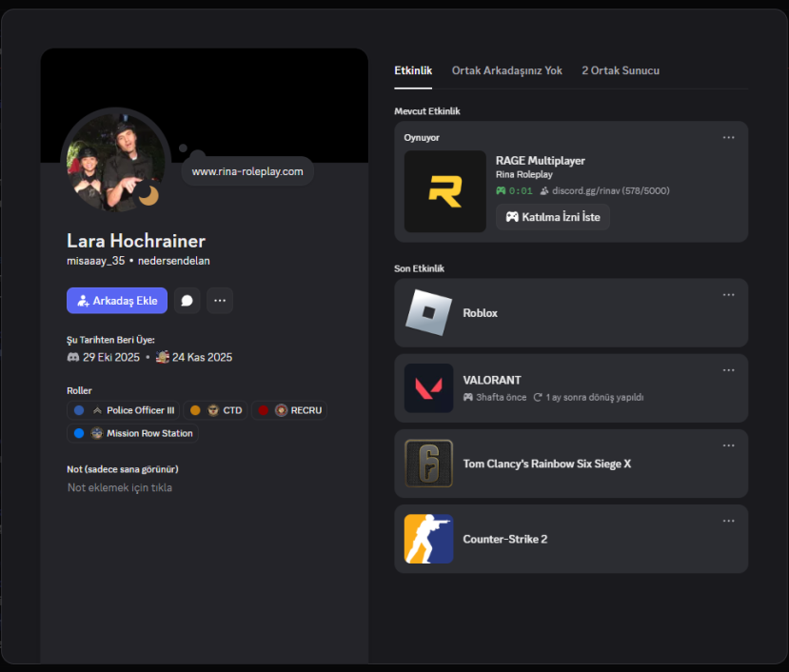Click the Rainbow Six Siege icon
Image resolution: width=789 pixels, height=672 pixels.
click(428, 464)
